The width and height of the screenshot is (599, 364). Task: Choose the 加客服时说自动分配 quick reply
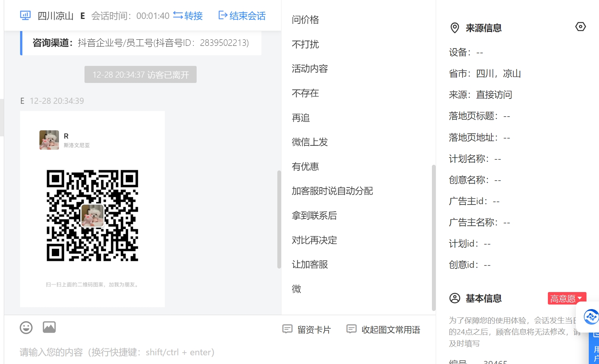point(332,191)
